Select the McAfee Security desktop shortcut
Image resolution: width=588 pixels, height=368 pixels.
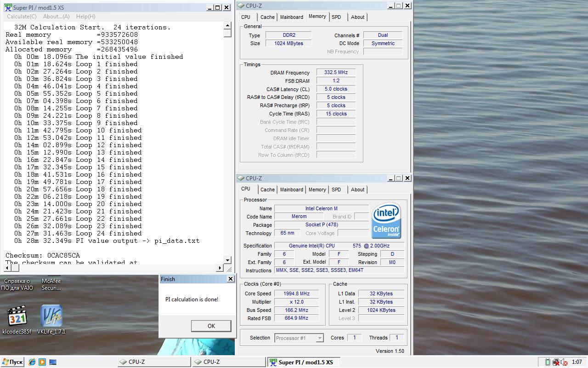tap(51, 284)
